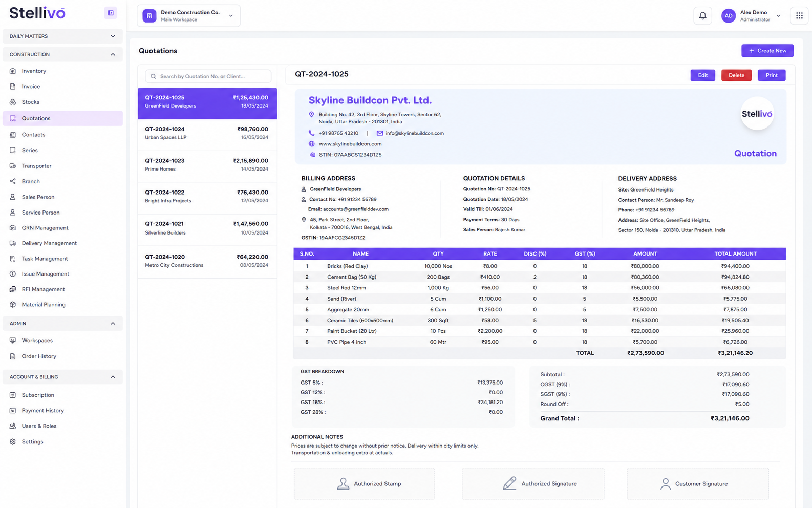Click the Settings gear icon

point(13,441)
